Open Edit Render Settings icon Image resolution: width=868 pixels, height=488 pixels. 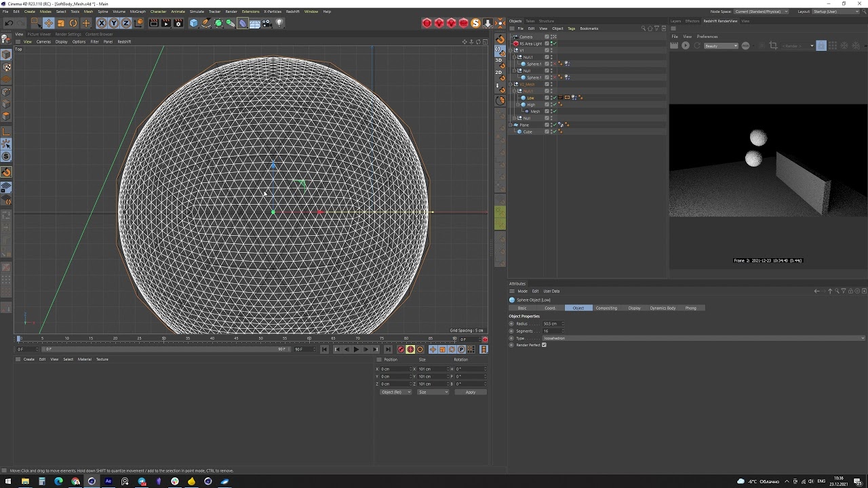[x=178, y=23]
